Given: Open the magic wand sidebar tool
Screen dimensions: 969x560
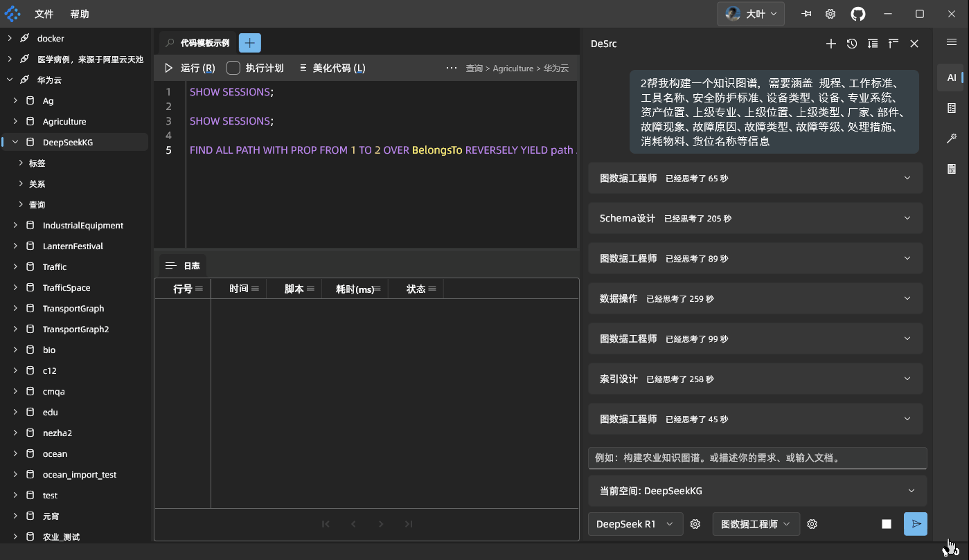Looking at the screenshot, I should point(952,138).
